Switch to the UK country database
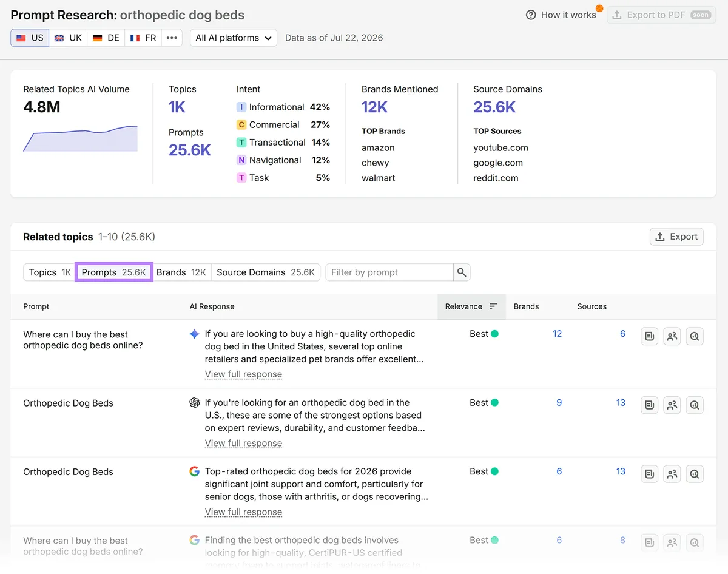This screenshot has width=728, height=574. coord(68,38)
